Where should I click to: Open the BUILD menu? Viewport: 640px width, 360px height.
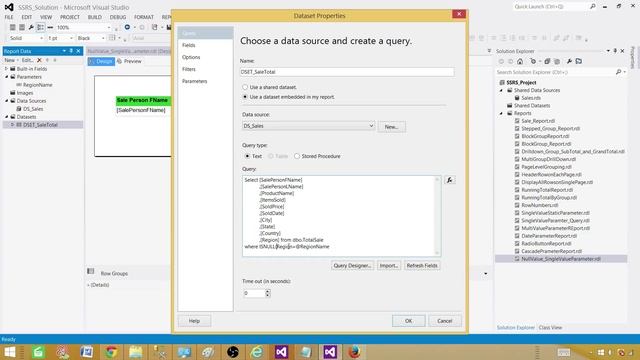95,17
